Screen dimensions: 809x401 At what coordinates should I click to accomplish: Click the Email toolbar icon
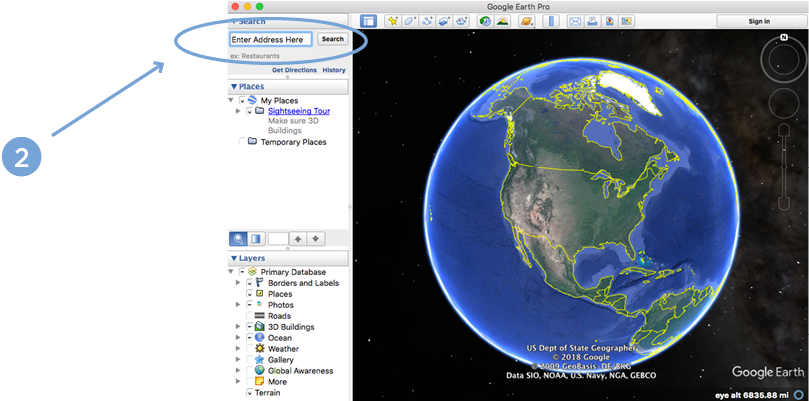[575, 20]
